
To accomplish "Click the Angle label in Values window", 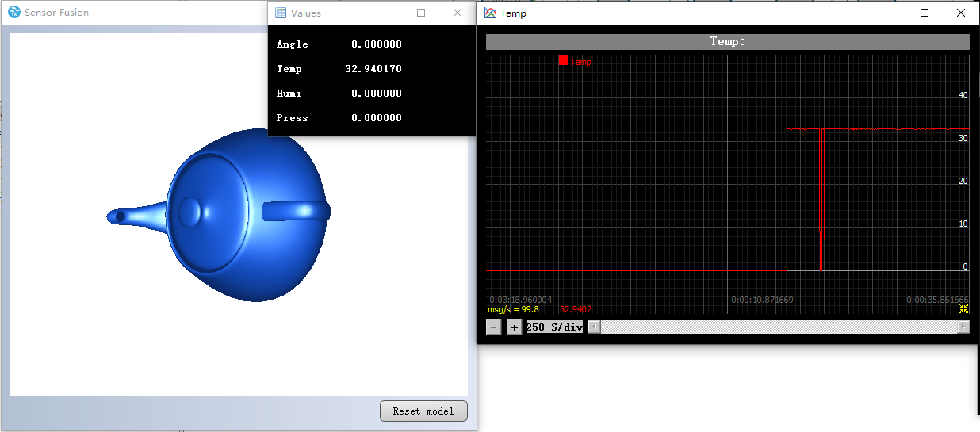I will coord(292,44).
